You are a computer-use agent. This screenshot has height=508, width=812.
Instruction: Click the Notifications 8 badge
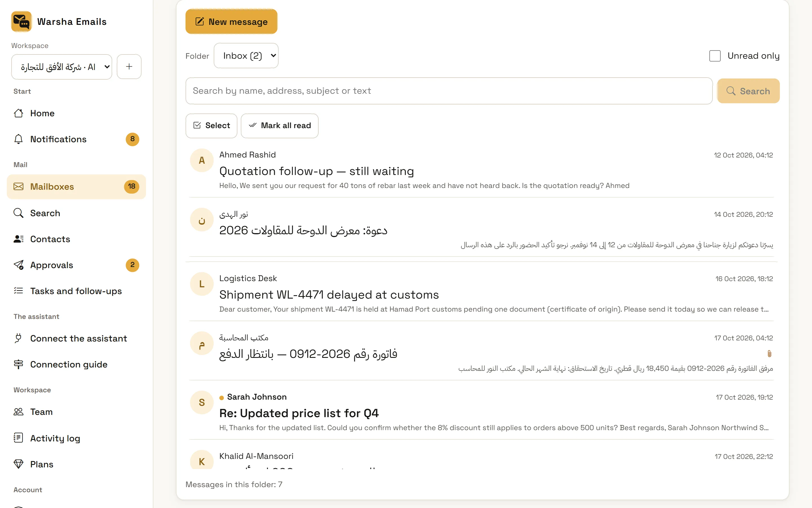coord(133,139)
